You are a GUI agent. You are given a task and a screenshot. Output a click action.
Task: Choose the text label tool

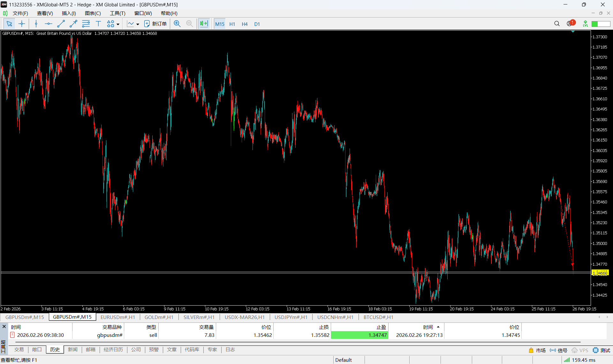[98, 24]
